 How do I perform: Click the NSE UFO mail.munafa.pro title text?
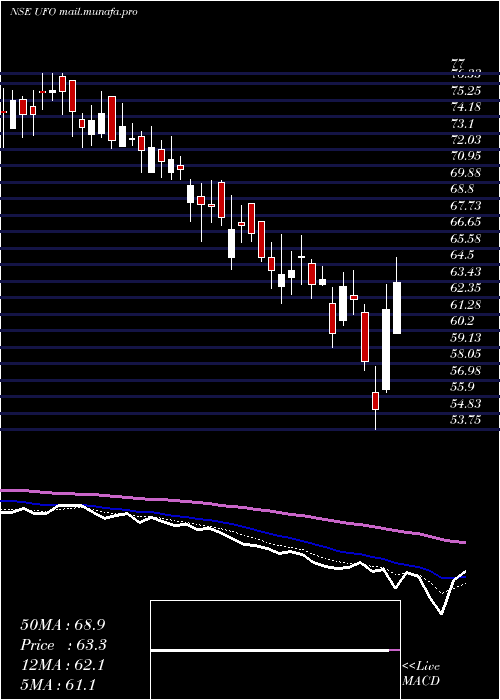click(73, 12)
